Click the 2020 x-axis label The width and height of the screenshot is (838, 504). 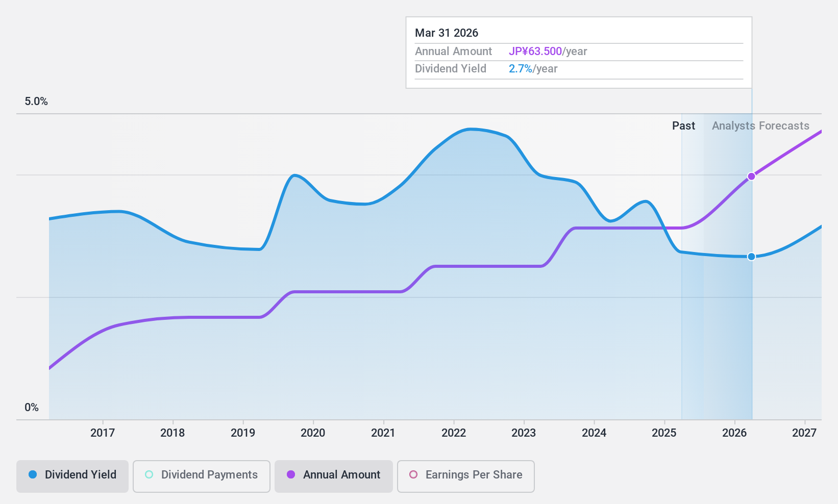pyautogui.click(x=313, y=433)
